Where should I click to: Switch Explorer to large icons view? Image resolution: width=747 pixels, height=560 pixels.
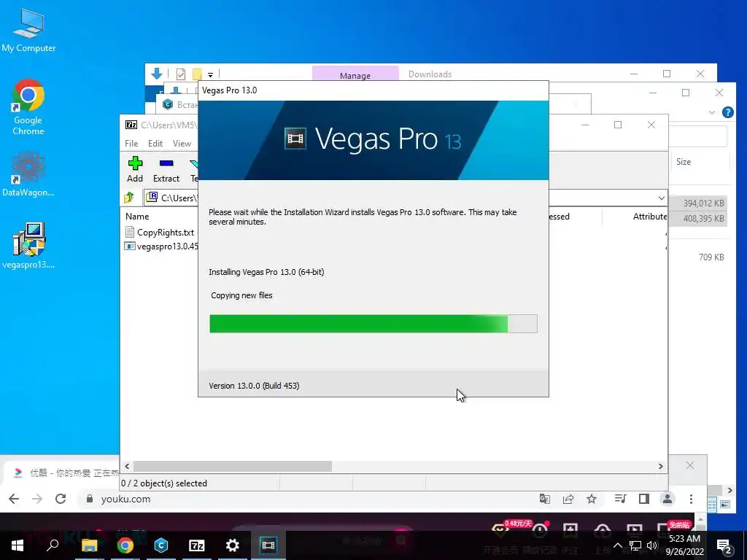pyautogui.click(x=725, y=505)
